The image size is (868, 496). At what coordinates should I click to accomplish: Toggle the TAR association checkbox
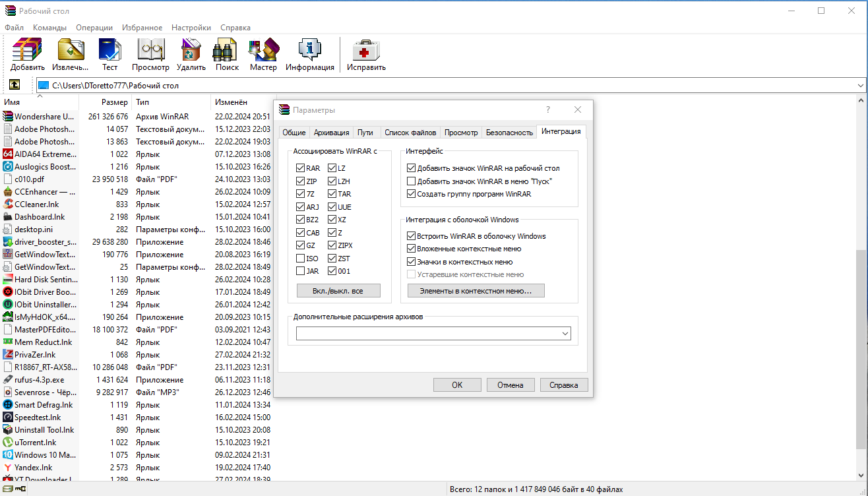(x=332, y=194)
